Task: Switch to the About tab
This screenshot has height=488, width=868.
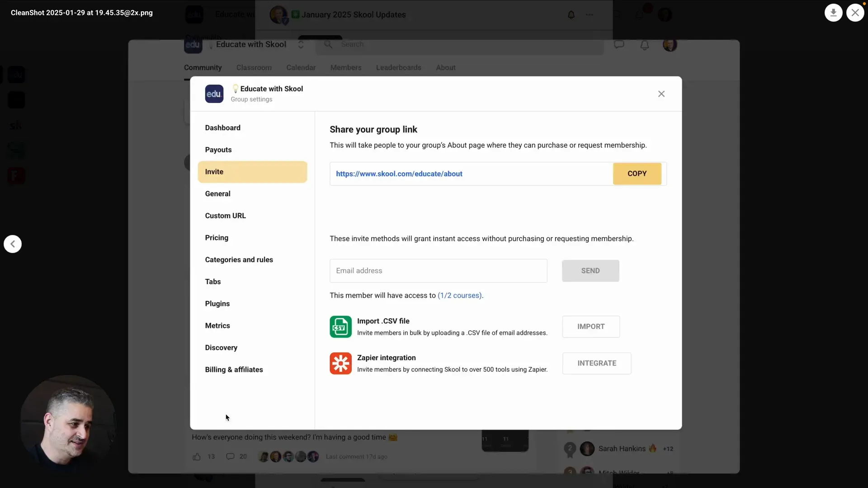Action: (x=446, y=68)
